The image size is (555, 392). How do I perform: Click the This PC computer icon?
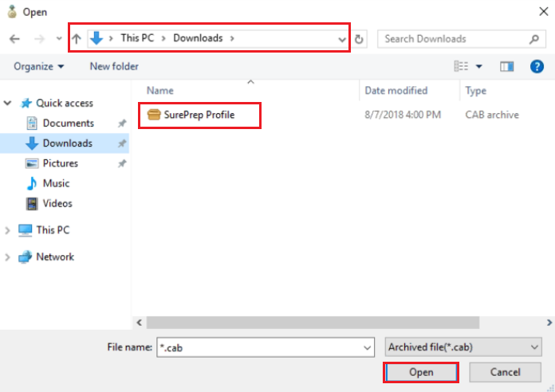26,230
